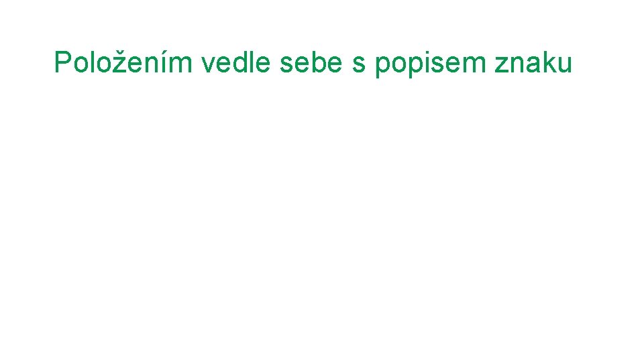Click the capital 'P' starting the title
644x362 pixels.
[63, 62]
